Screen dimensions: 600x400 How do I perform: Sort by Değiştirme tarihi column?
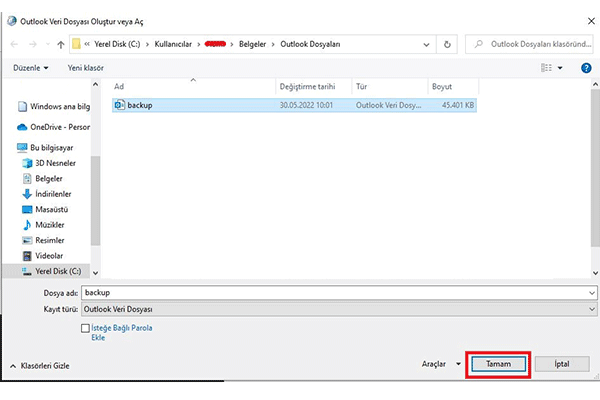[313, 87]
